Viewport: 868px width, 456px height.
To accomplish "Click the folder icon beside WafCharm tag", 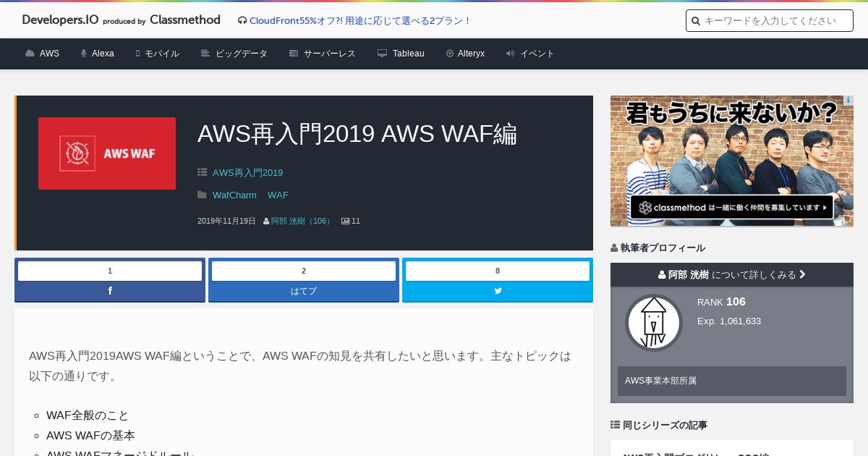I will pos(202,195).
